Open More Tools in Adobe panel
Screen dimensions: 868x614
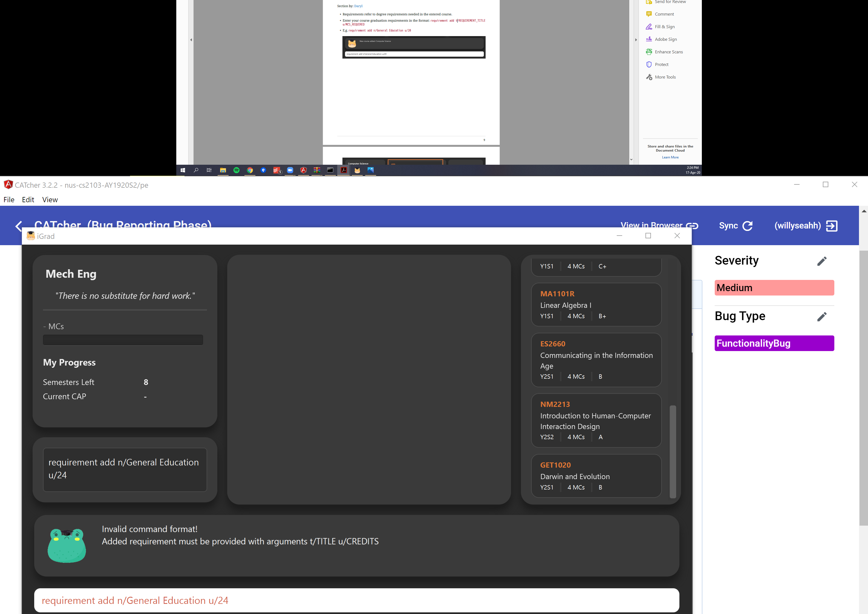tap(665, 77)
